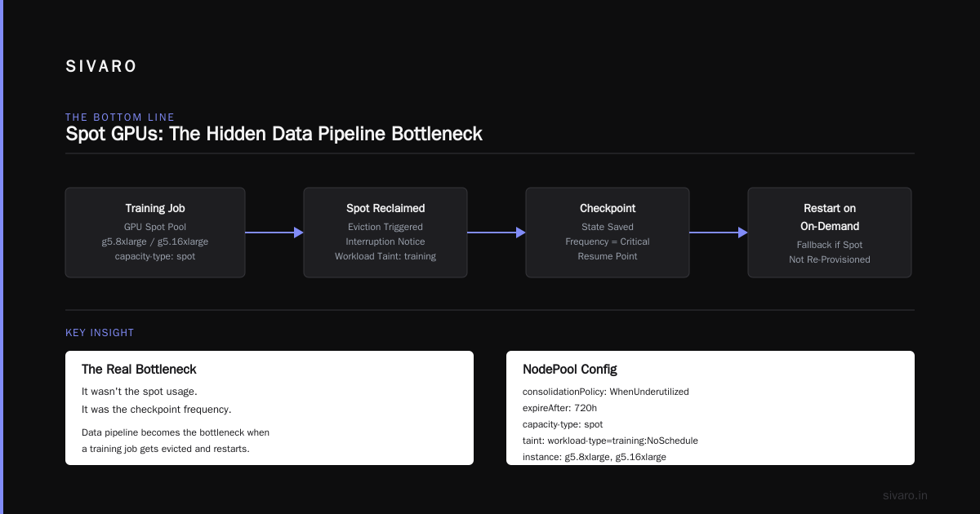Click 'instance: g5.8xlarge, g5.16xlarge' line
Screen dimensions: 980x514
(595, 457)
